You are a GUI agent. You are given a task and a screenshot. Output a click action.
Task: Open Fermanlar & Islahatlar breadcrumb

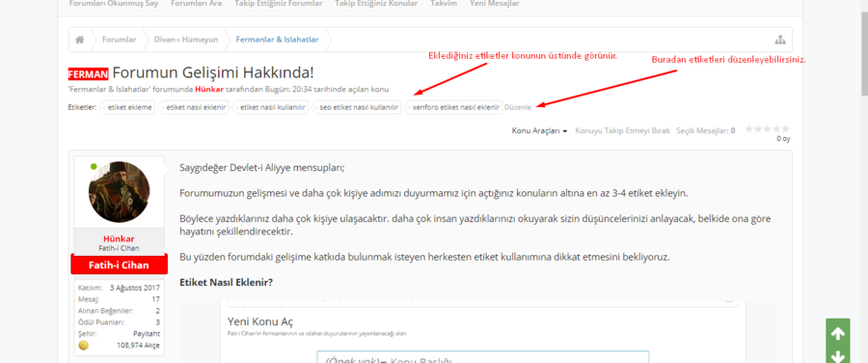pos(277,40)
